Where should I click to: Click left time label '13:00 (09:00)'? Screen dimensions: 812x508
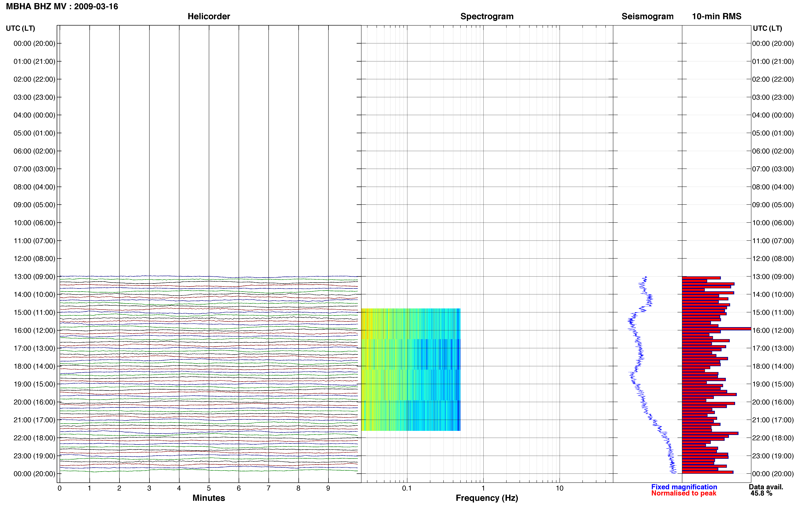click(x=34, y=277)
